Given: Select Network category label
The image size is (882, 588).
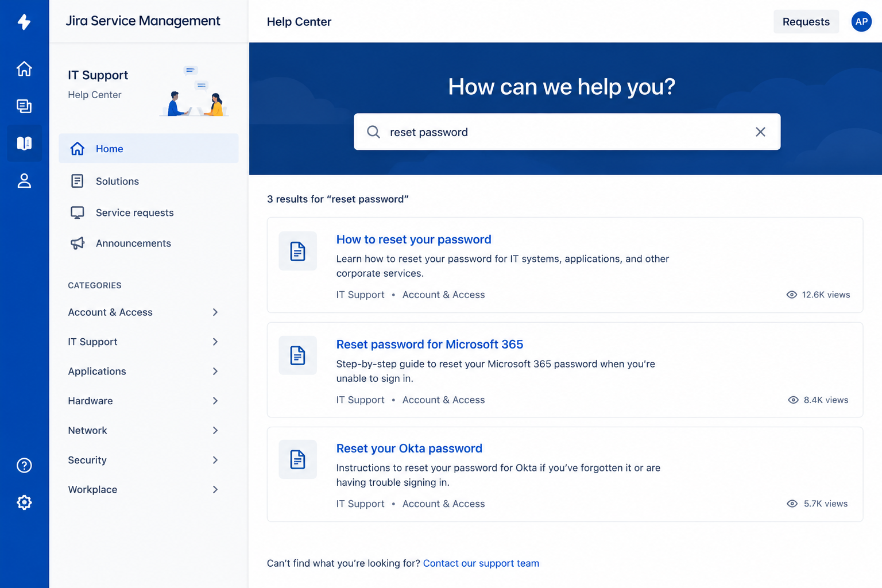Looking at the screenshot, I should 87,431.
